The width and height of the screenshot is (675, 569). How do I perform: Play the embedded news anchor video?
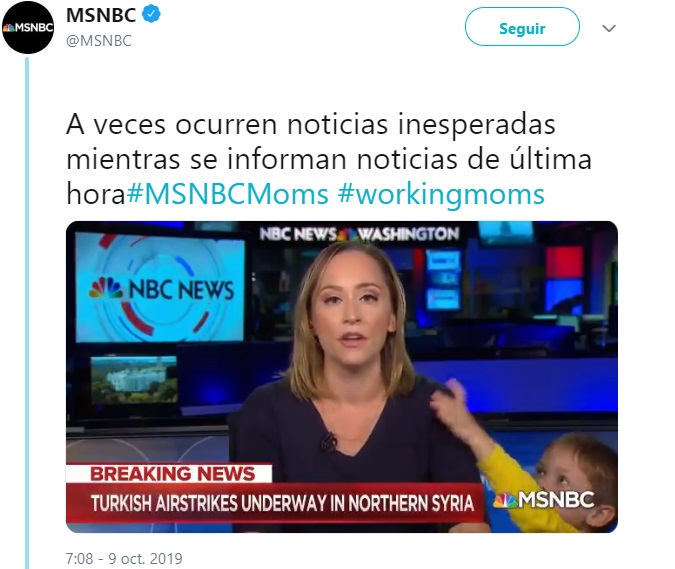coord(342,377)
